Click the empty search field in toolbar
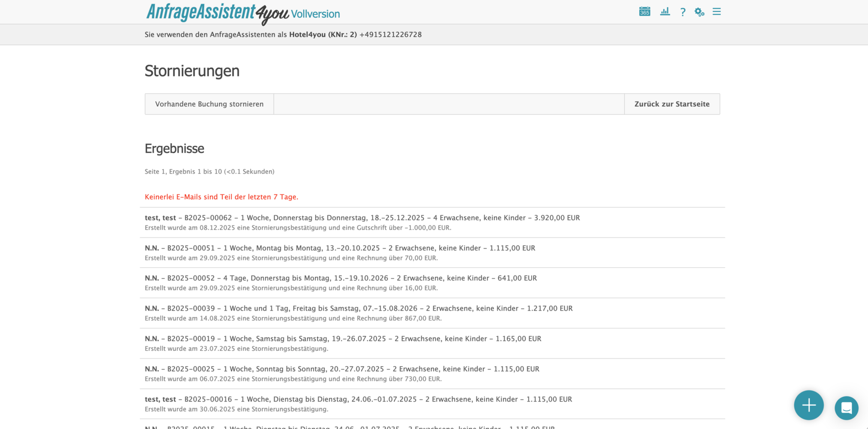This screenshot has width=868, height=429. coord(449,104)
